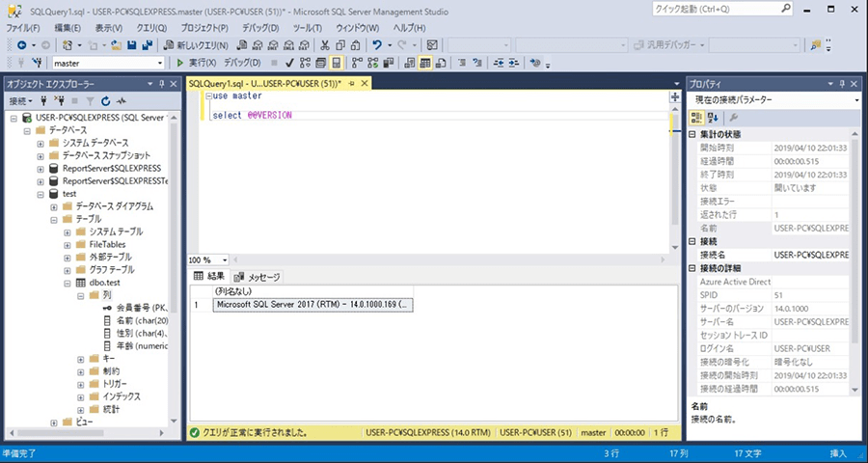
Task: Expand the システム データベース folder
Action: click(x=41, y=143)
